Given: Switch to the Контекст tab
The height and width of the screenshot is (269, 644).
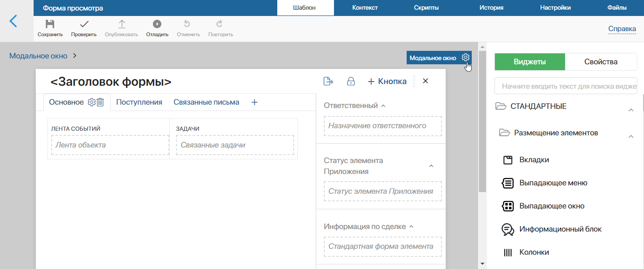Looking at the screenshot, I should (365, 8).
